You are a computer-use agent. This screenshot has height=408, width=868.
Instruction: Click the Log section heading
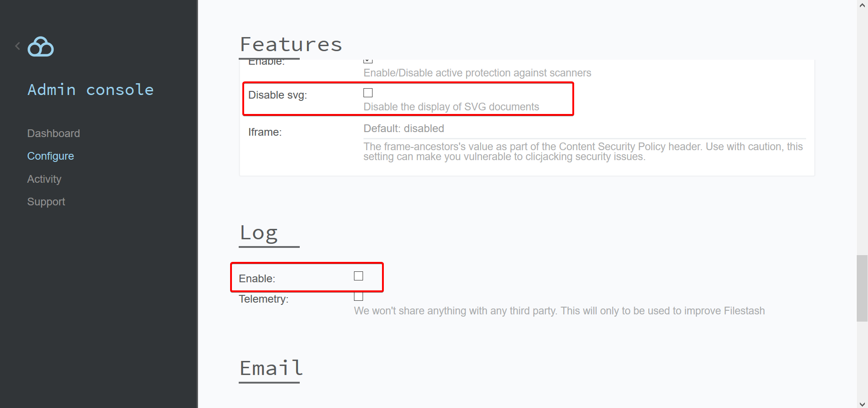click(259, 233)
